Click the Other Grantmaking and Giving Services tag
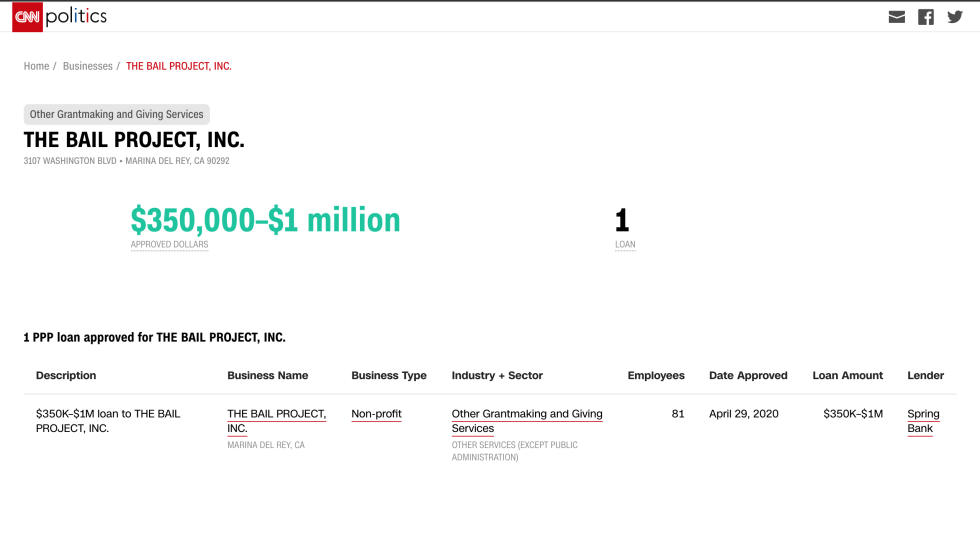Viewport: 980px width, 553px height. tap(117, 114)
